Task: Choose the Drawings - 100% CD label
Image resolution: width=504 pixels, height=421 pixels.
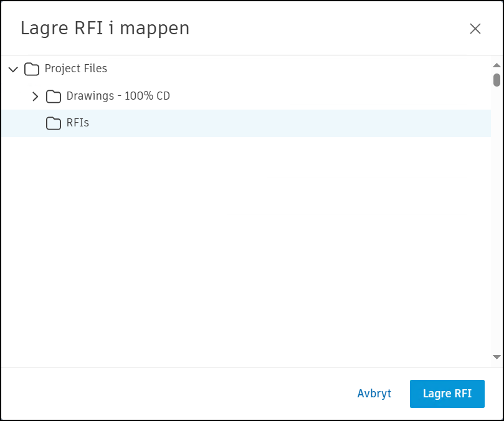Action: point(118,97)
